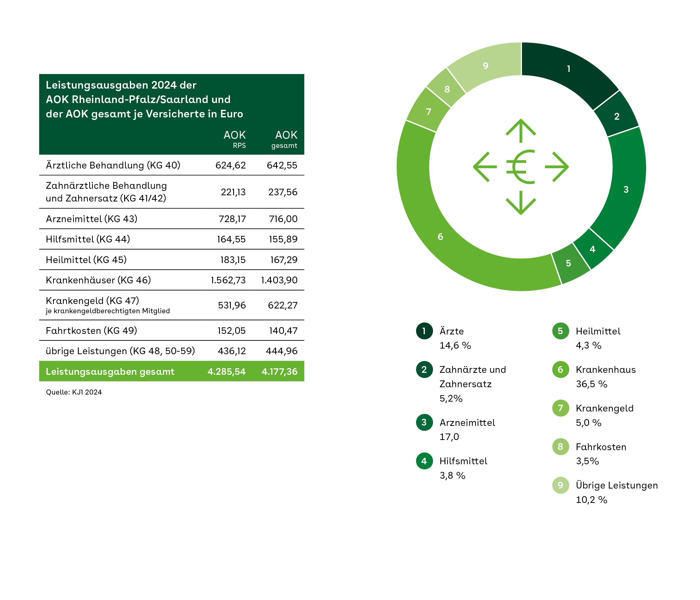700x600 pixels.
Task: Click the value 728,17
Action: click(232, 219)
